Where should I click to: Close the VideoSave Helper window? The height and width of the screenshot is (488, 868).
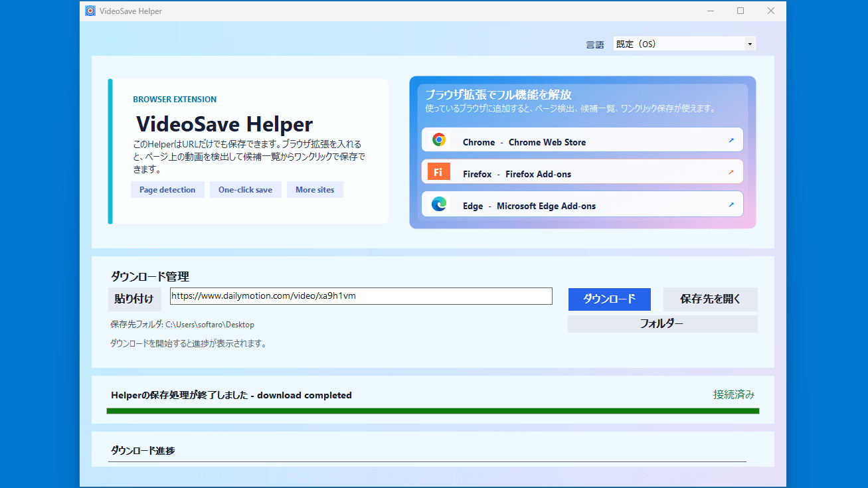coord(771,11)
